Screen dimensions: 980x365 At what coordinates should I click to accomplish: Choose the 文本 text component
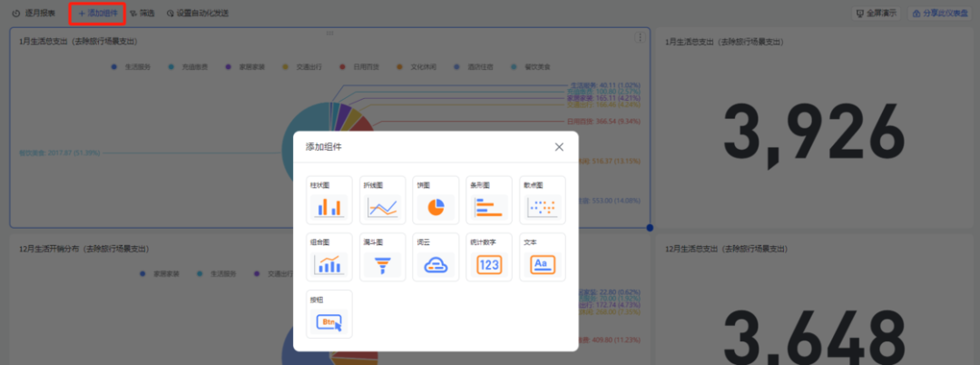pos(543,257)
